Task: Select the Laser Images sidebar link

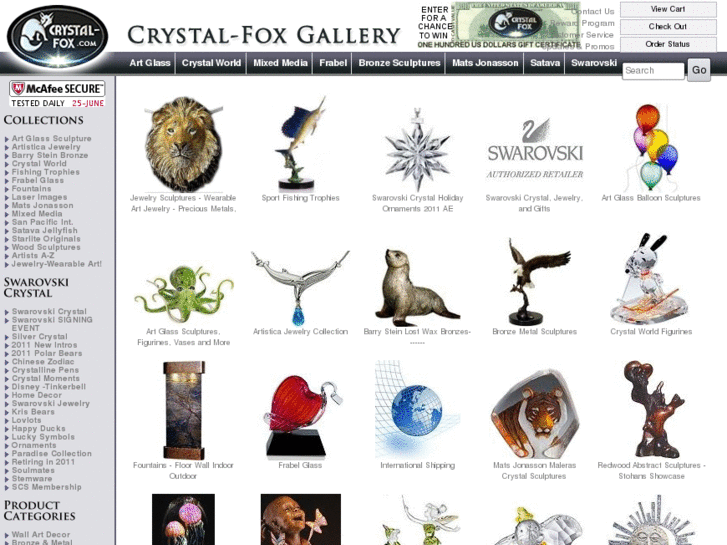Action: pos(39,197)
